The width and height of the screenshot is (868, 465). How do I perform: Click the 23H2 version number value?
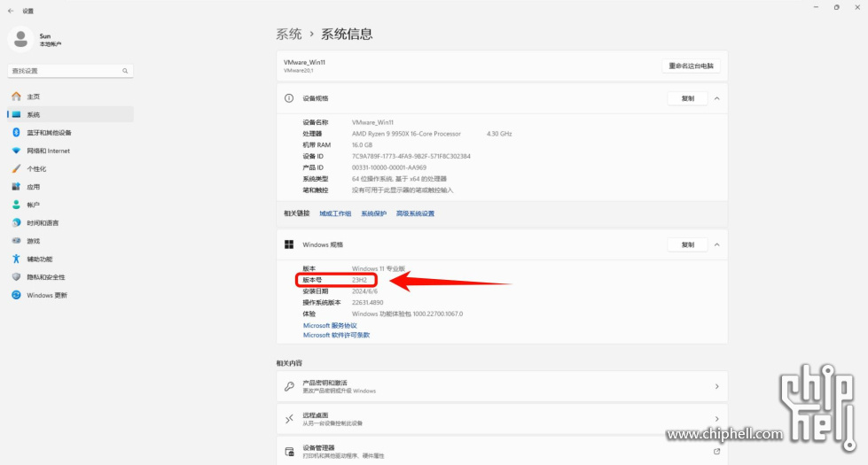coord(359,280)
